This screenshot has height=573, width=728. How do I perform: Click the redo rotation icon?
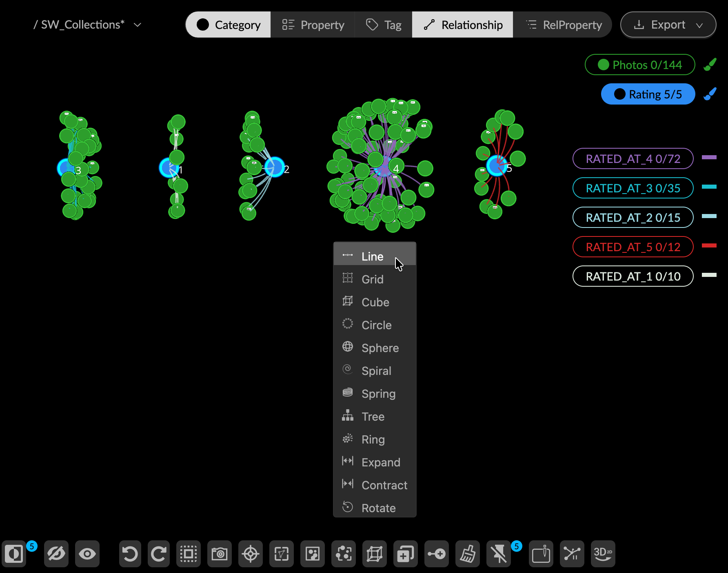[159, 554]
